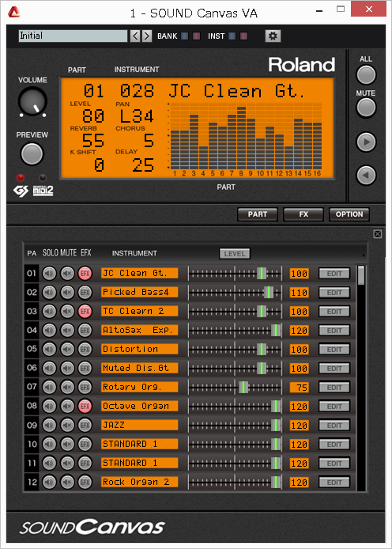Go to next part with right triangle
Image resolution: width=392 pixels, height=549 pixels.
pos(366,142)
